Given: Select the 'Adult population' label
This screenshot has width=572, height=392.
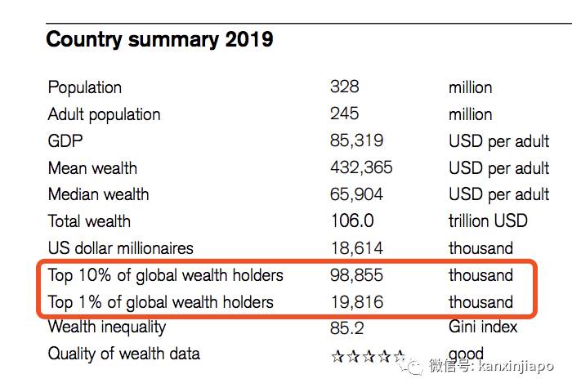Looking at the screenshot, I should pyautogui.click(x=104, y=114).
